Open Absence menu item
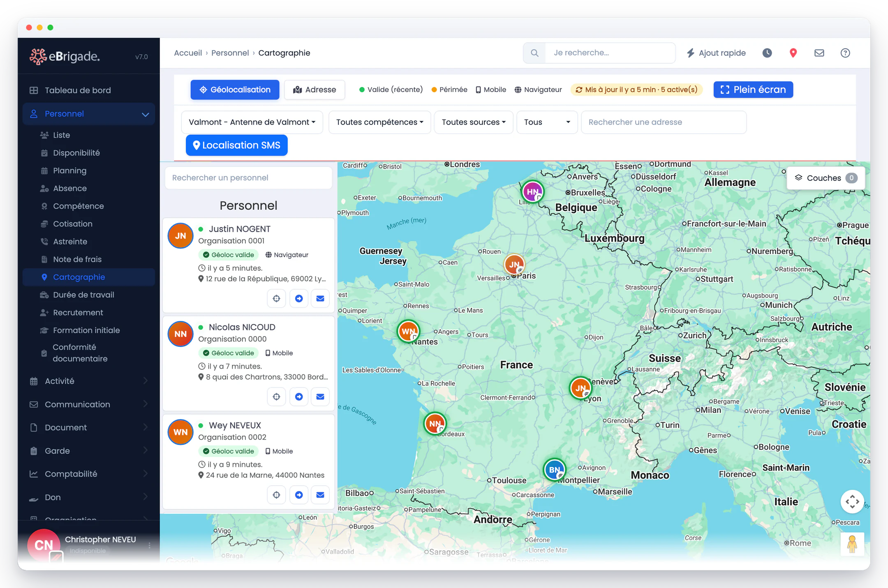 pos(89,188)
